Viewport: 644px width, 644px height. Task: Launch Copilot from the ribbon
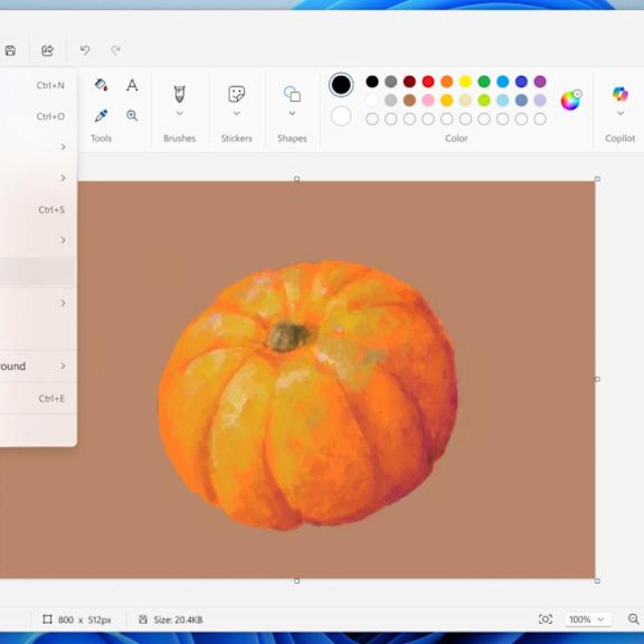620,94
